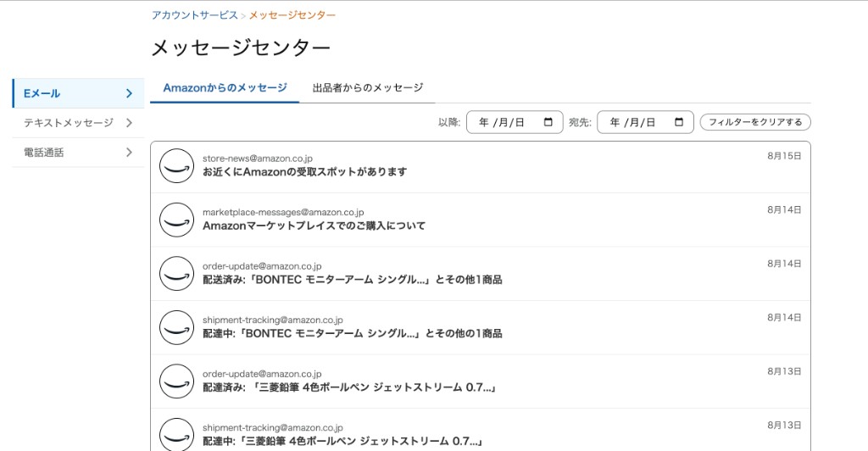
Task: Open Amazon smile icon beside store-news message
Action: pos(176,165)
